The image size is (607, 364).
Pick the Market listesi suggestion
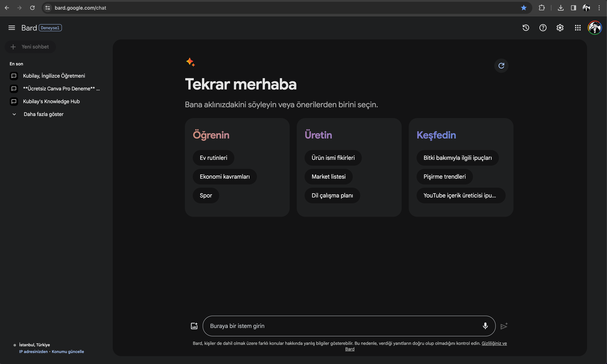click(329, 177)
